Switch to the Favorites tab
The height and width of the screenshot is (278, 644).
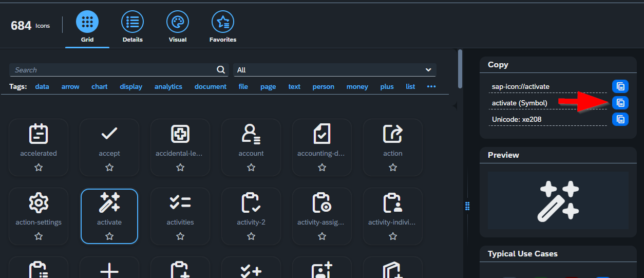point(223,27)
